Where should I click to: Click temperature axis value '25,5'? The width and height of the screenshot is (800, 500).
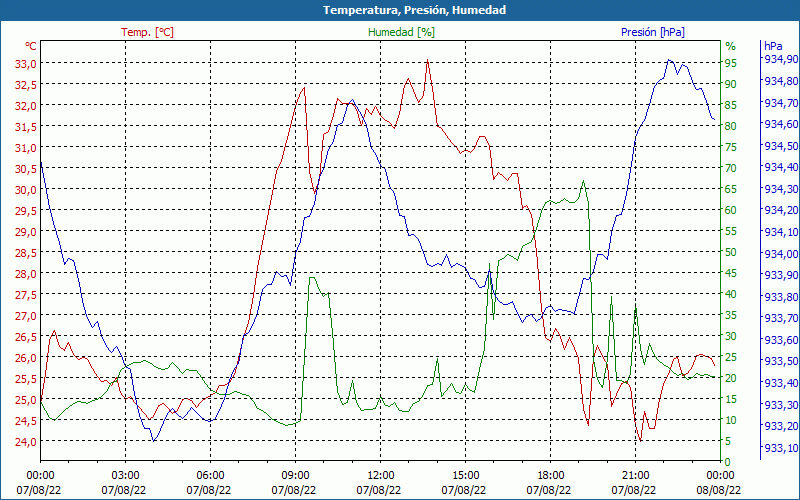click(26, 379)
